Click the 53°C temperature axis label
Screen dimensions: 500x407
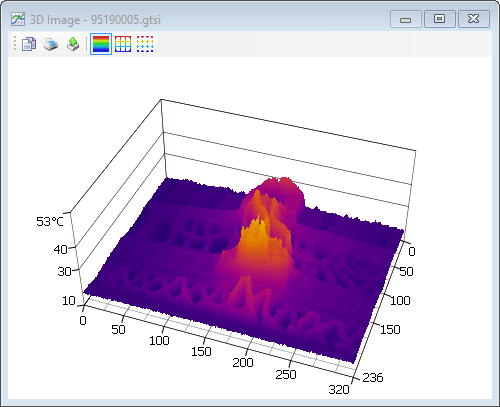50,221
